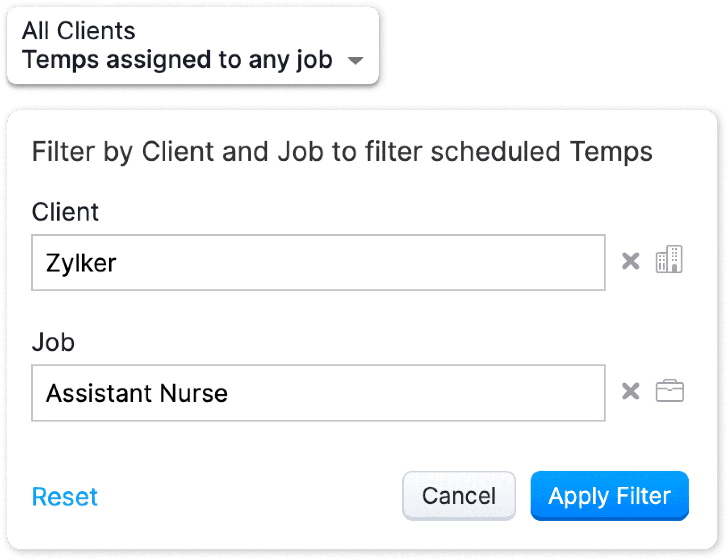Click the Apply Filter button
This screenshot has height=560, width=728.
pyautogui.click(x=609, y=496)
